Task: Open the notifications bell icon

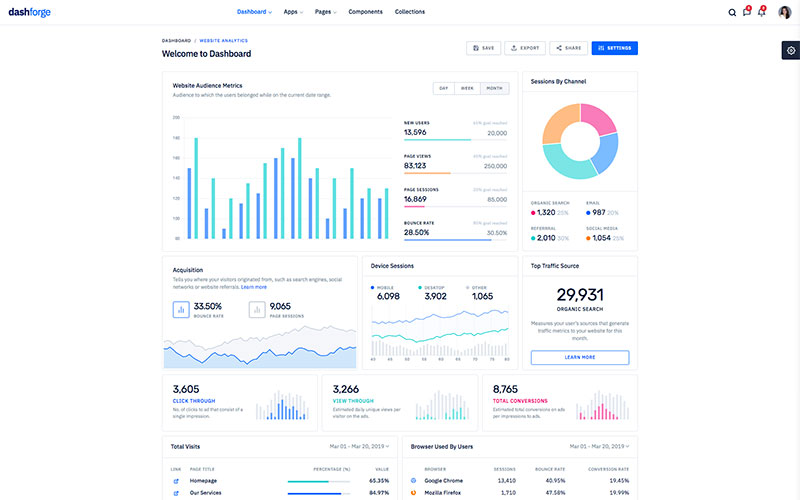Action: 762,12
